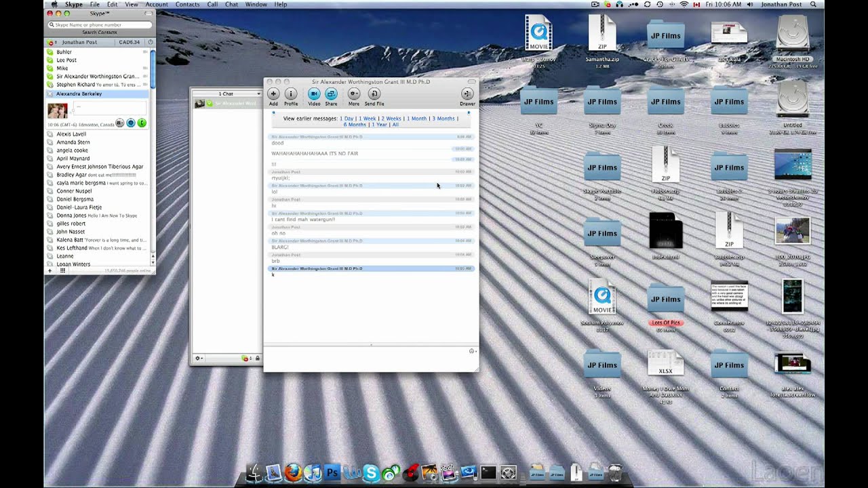This screenshot has width=868, height=488.
Task: Click the add contact plus icon
Action: [50, 270]
